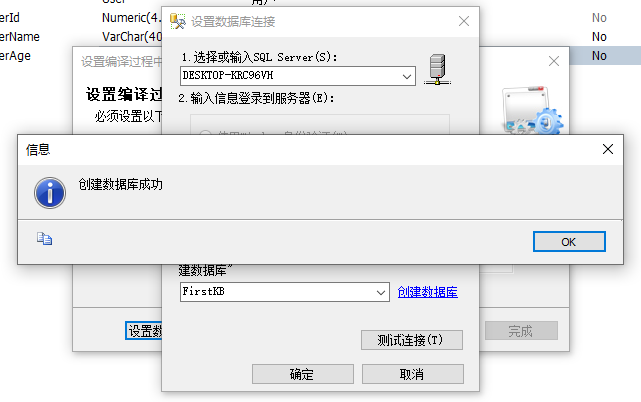Click the blue information icon

(50, 193)
